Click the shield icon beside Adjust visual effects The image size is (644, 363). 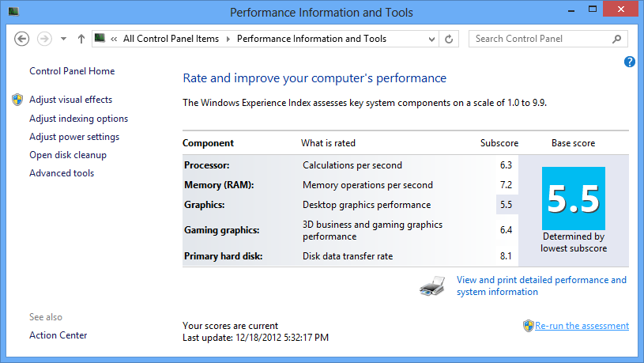coord(17,100)
